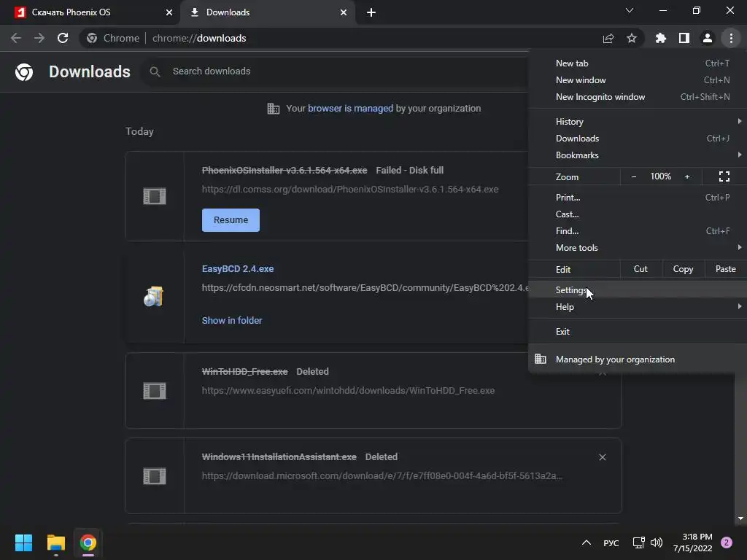
Task: Decrease zoom with the minus button
Action: (x=634, y=176)
